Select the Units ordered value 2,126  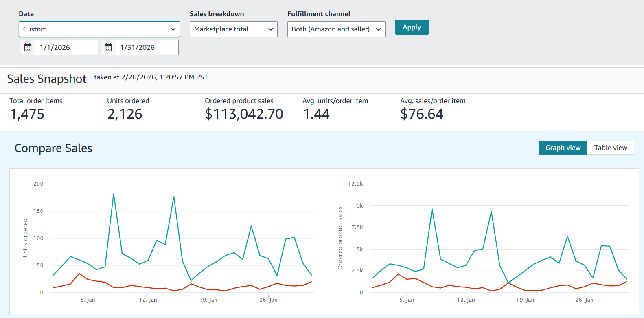click(x=125, y=114)
